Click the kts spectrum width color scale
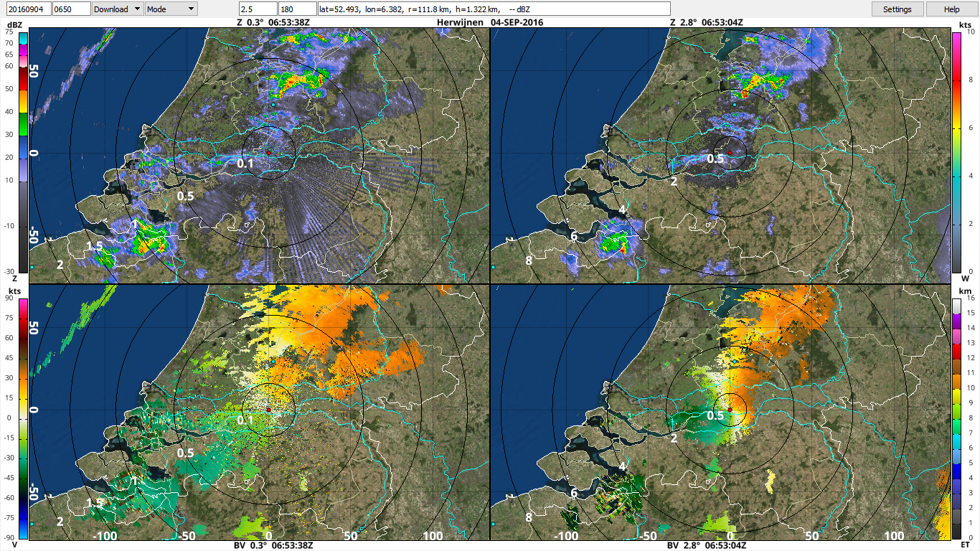 [x=956, y=151]
